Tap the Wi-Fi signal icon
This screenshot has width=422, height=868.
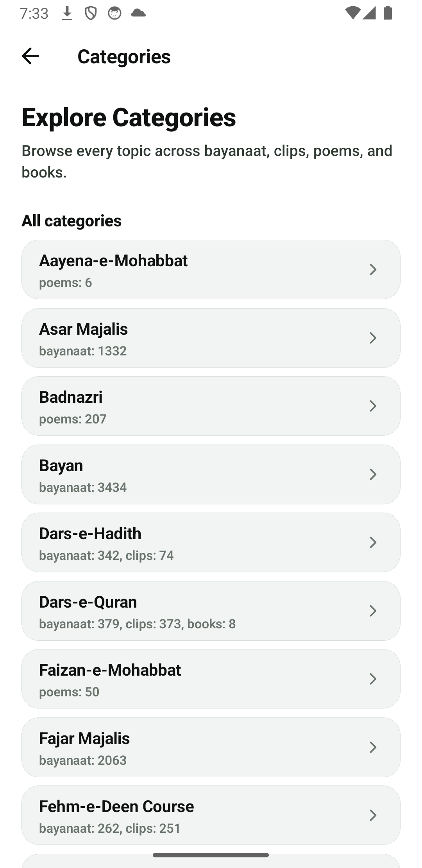pyautogui.click(x=353, y=13)
